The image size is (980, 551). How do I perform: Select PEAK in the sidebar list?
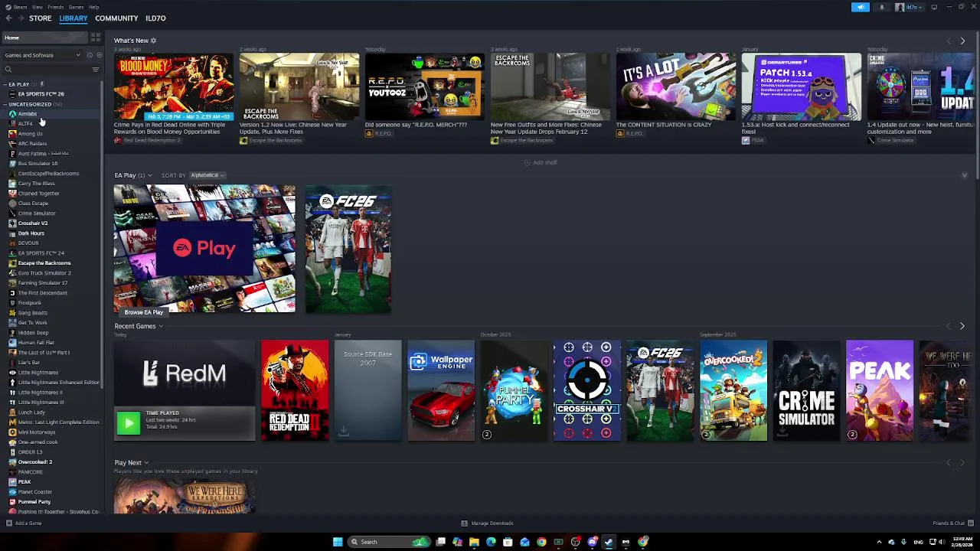point(24,481)
